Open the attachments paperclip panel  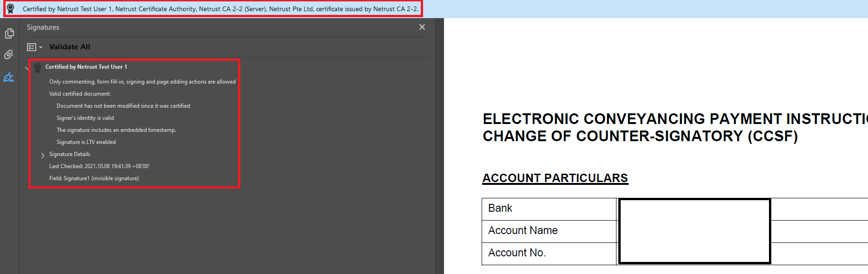pyautogui.click(x=9, y=54)
